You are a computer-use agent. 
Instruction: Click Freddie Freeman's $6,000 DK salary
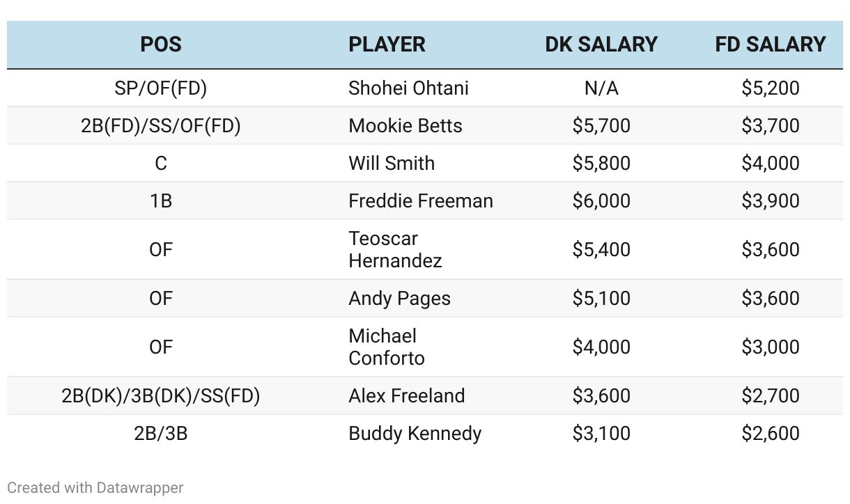point(601,201)
